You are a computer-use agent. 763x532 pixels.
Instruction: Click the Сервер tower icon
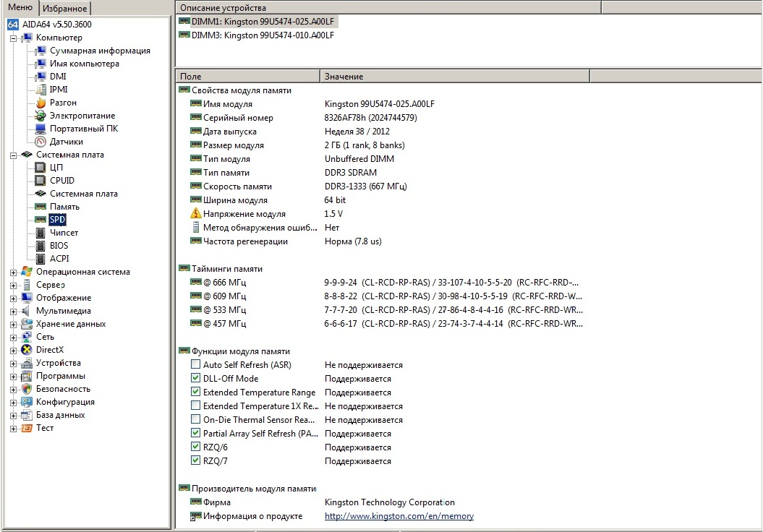coord(27,285)
